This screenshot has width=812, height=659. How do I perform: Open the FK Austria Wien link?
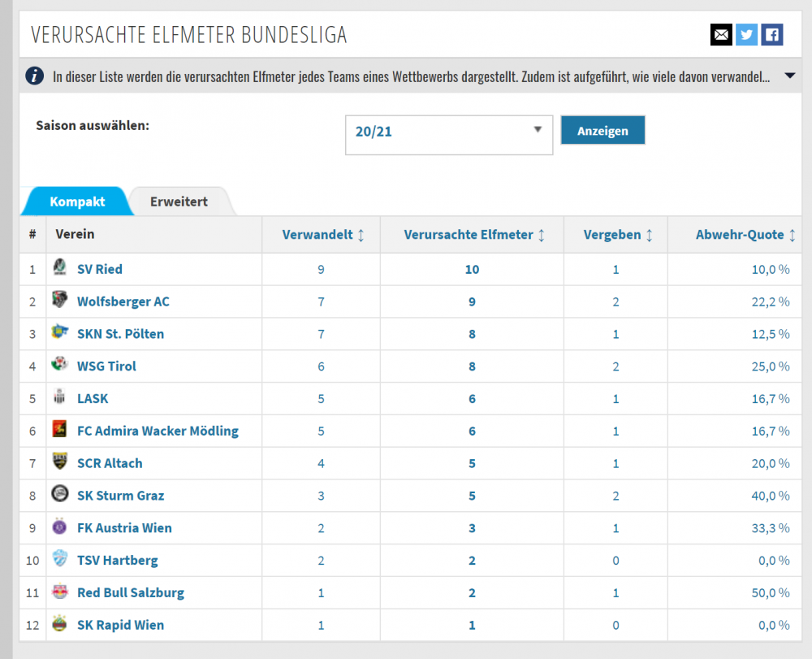click(x=124, y=528)
